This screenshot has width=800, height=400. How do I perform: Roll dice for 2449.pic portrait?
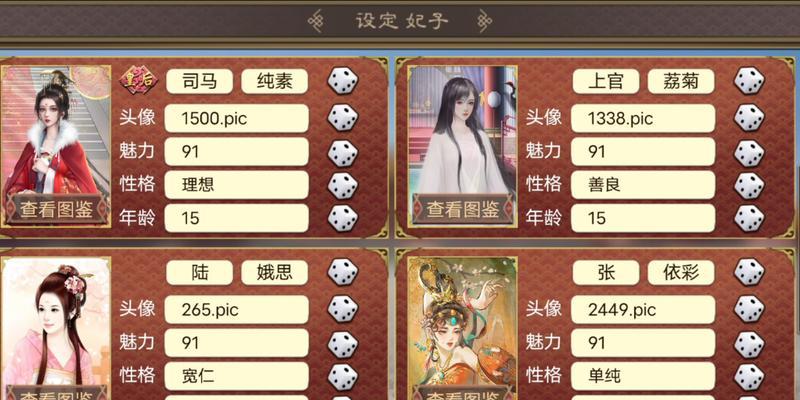tap(749, 309)
